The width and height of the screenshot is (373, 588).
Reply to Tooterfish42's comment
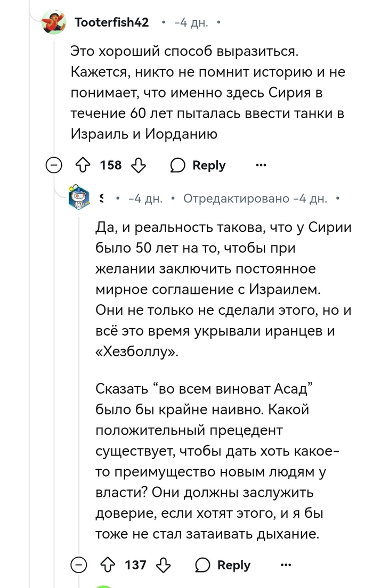(198, 166)
